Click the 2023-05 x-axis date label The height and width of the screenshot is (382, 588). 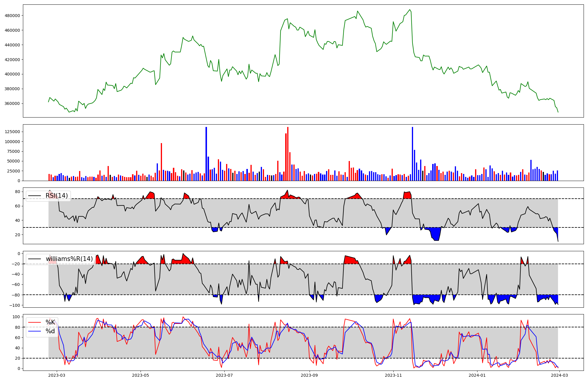(141, 375)
